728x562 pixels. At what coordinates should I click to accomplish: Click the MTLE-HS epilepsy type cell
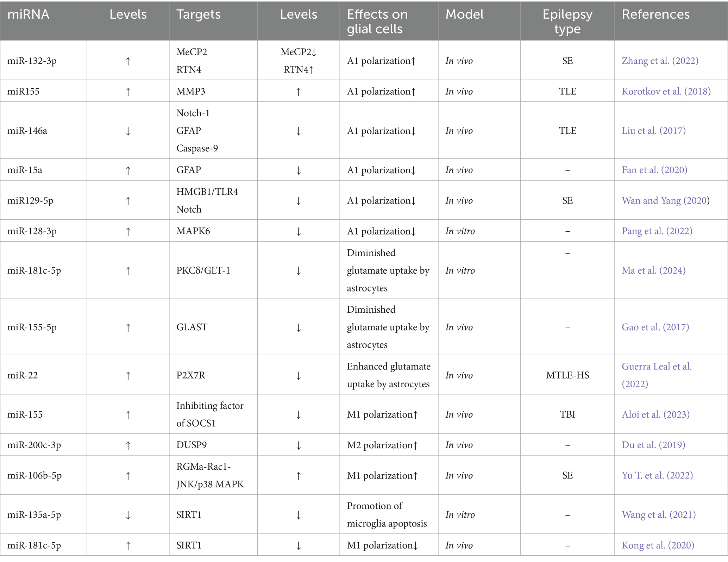tap(567, 375)
